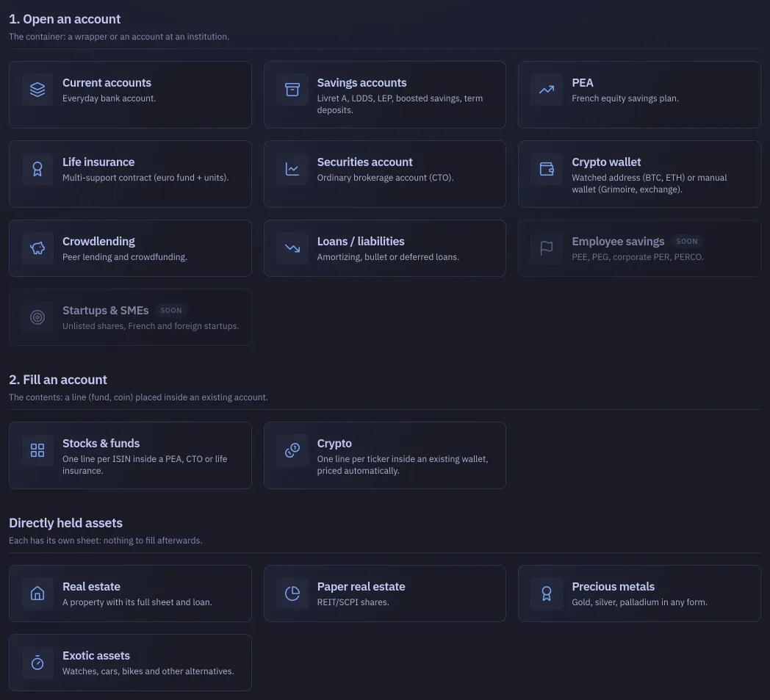The height and width of the screenshot is (700, 770).
Task: Click the trending-down icon on Loans / liabilities
Action: coord(292,248)
